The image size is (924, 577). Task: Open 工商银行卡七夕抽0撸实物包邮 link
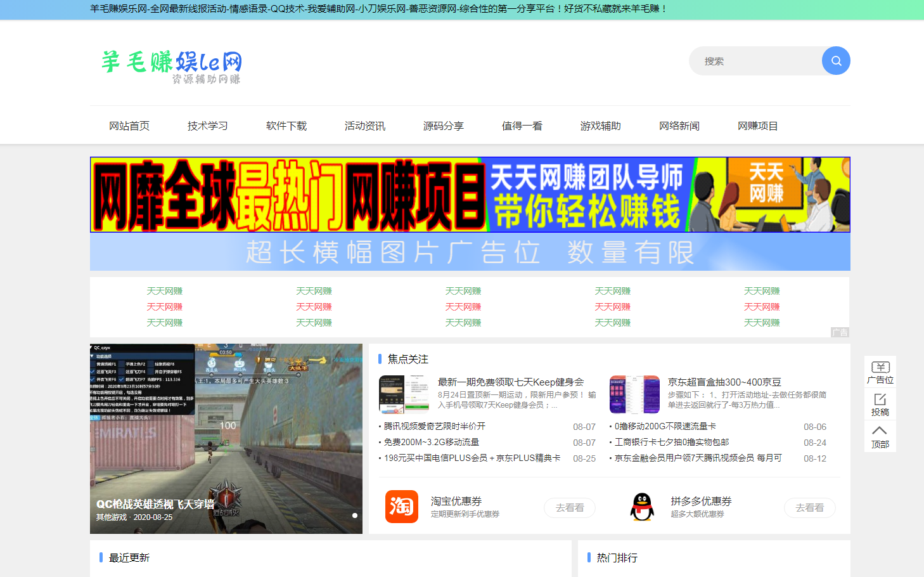pos(672,442)
